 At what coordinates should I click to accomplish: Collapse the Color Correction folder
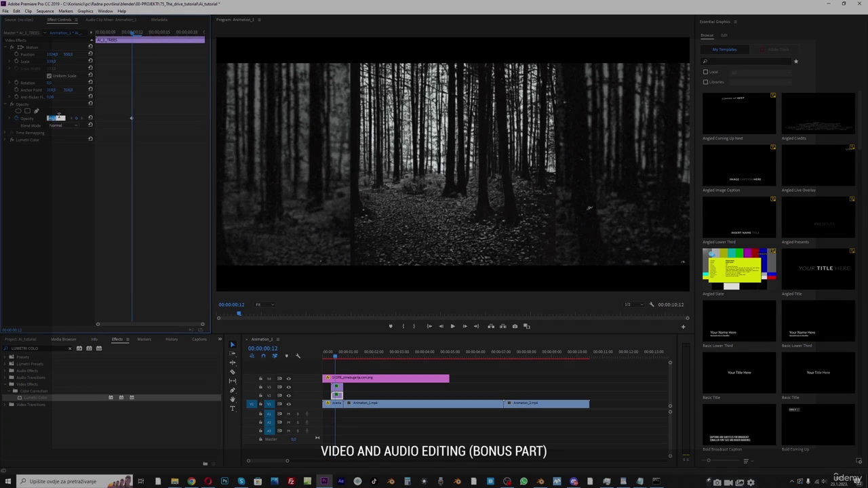[x=10, y=391]
